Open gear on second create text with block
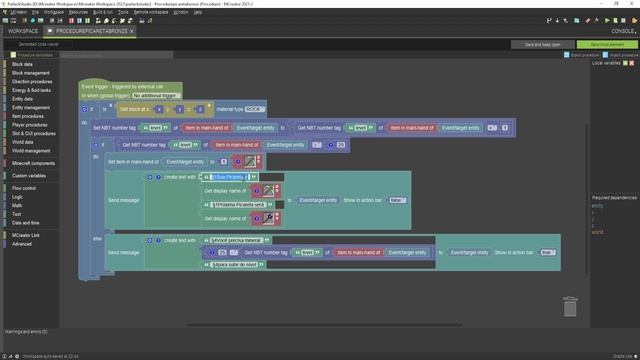The image size is (640, 360). click(150, 240)
